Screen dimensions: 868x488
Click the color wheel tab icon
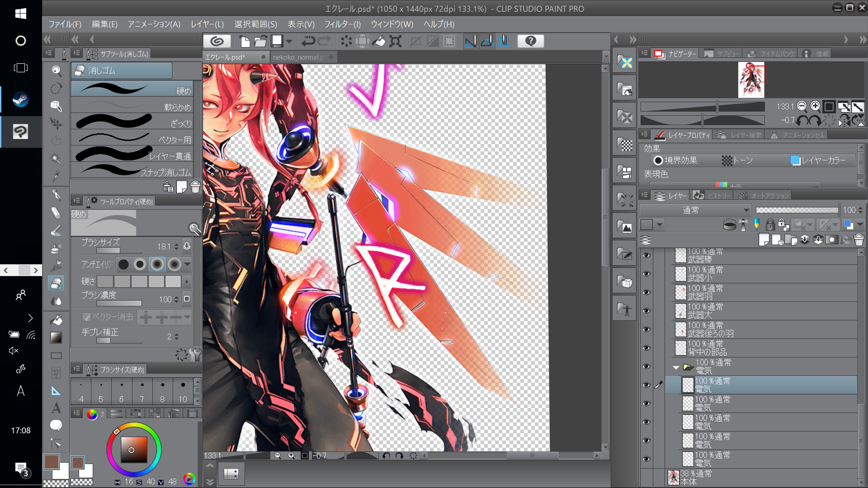[x=92, y=413]
